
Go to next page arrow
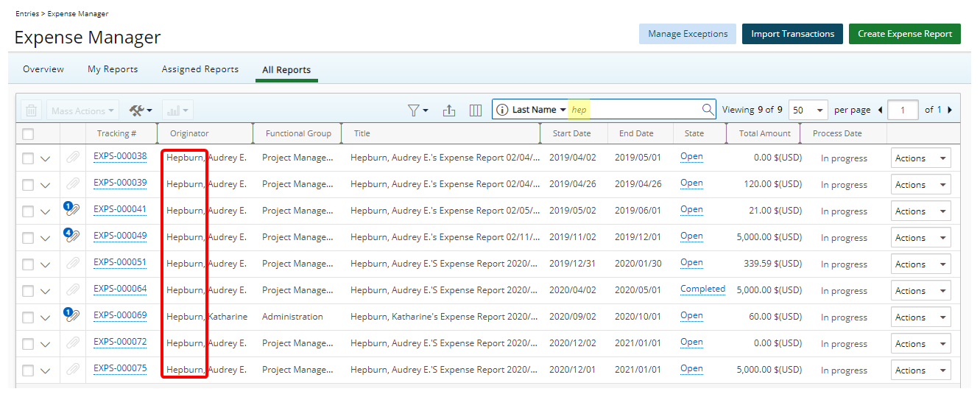950,110
